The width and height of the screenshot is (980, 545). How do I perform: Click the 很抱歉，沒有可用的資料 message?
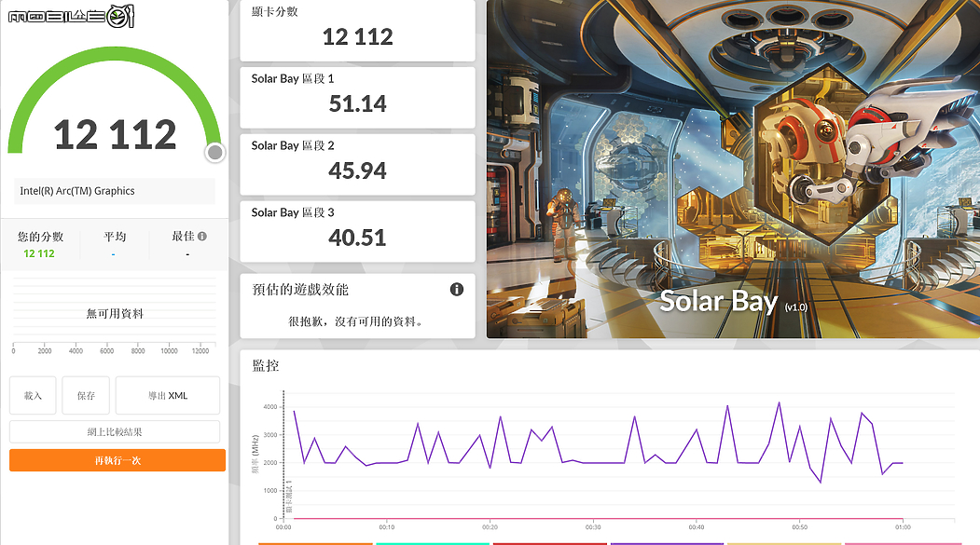(x=355, y=321)
